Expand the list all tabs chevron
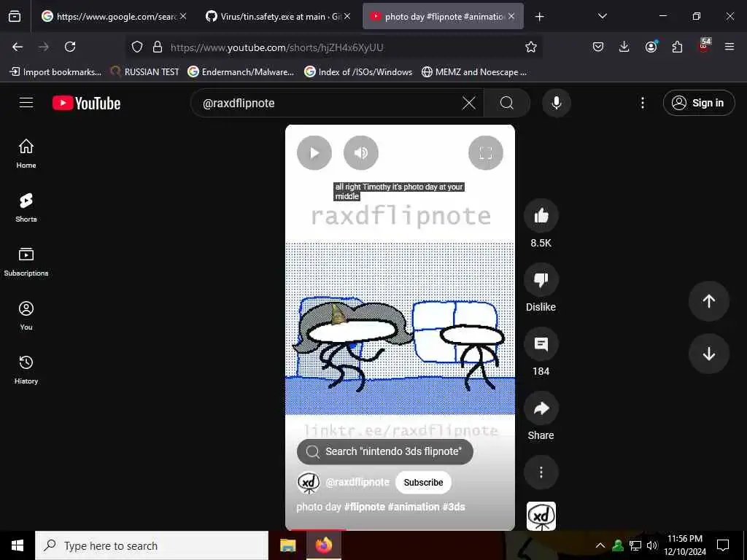The image size is (747, 560). tap(602, 17)
